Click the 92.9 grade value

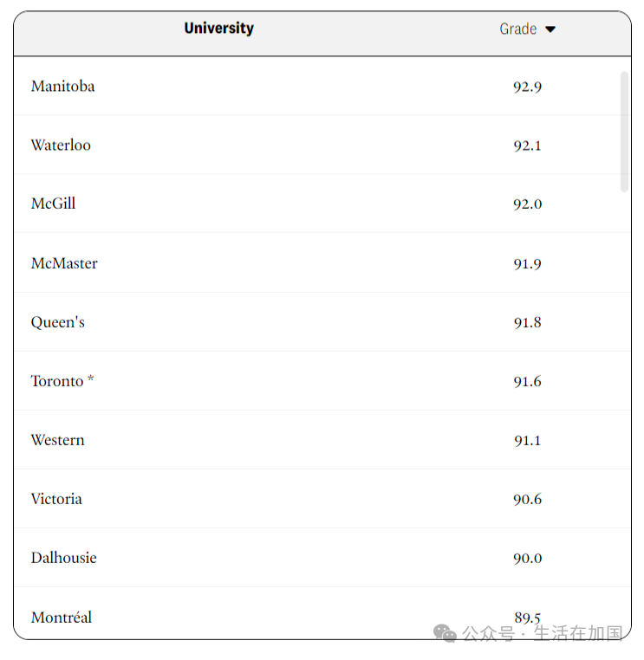pos(527,87)
